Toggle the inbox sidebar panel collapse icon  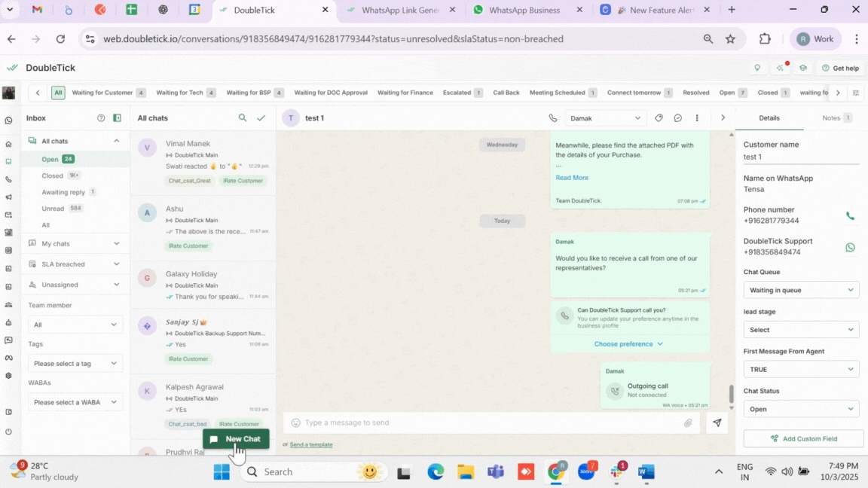(117, 118)
